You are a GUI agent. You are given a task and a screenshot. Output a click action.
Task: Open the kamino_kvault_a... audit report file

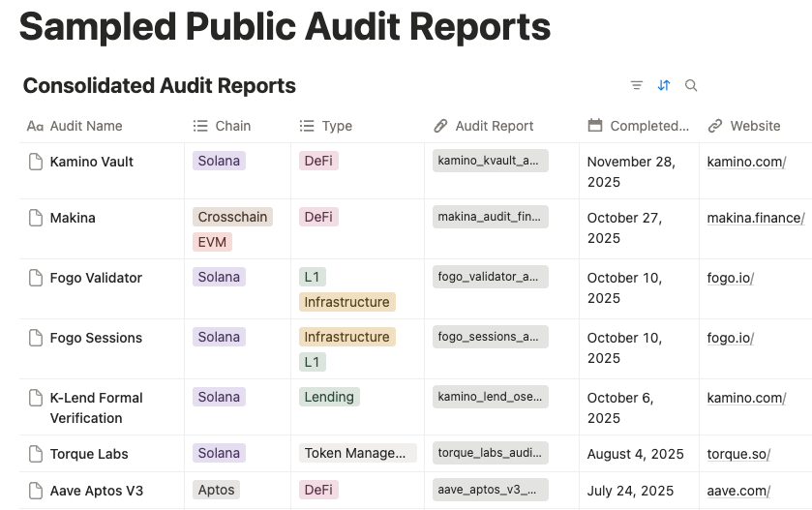[491, 161]
